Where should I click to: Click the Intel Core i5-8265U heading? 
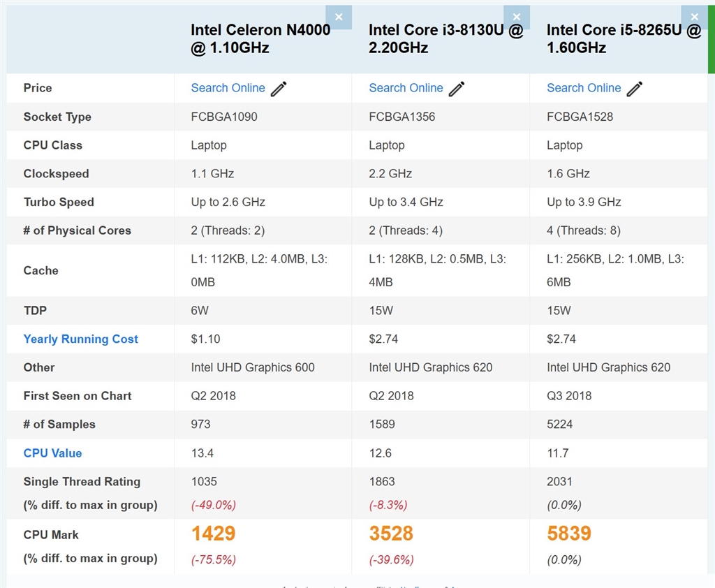[x=624, y=38]
